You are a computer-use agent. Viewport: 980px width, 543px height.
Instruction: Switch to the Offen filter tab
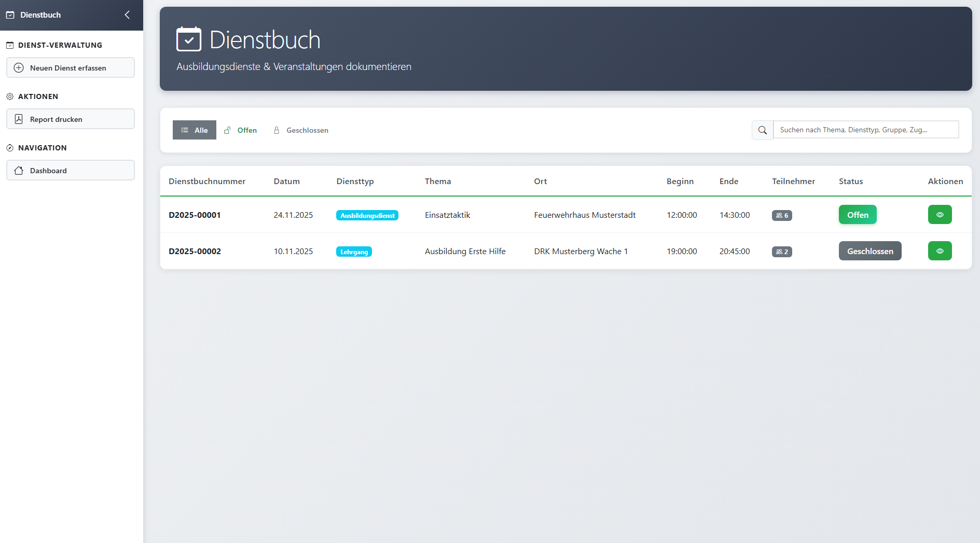[x=241, y=130]
